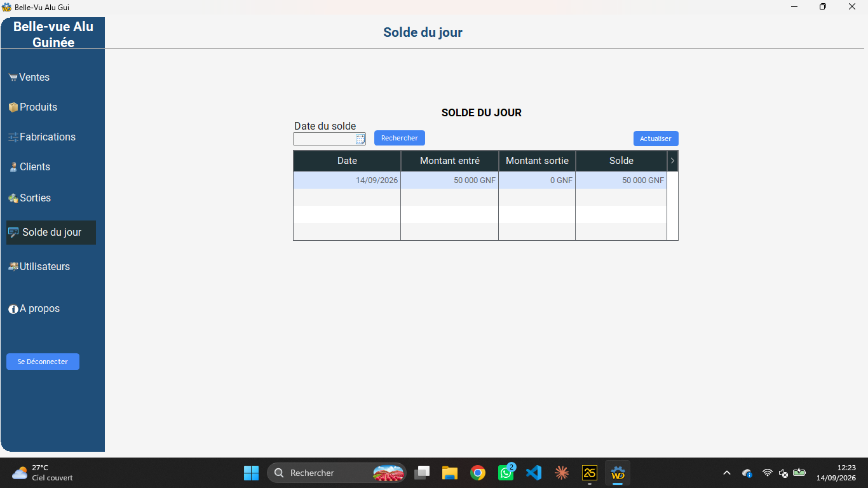Open the Produits section
868x488 pixels.
(x=33, y=107)
